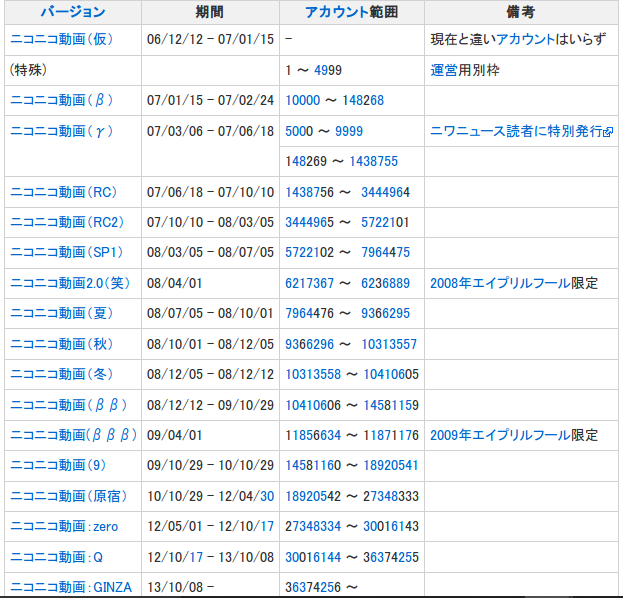Open the ニコニコ動画(9) version link
The image size is (623, 598).
point(58,464)
